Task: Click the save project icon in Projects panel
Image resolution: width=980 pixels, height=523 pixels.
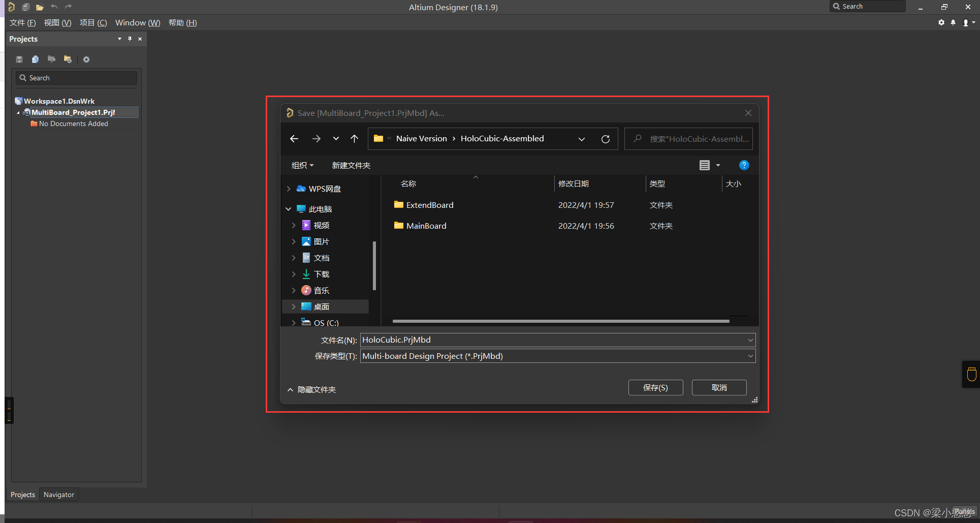Action: pyautogui.click(x=19, y=59)
